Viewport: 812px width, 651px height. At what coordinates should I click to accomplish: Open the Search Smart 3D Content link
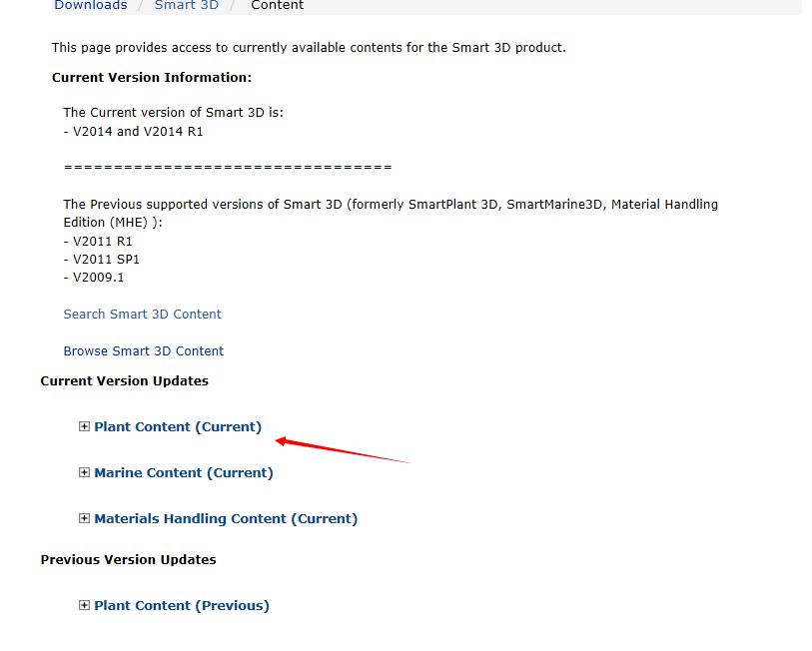coord(143,315)
